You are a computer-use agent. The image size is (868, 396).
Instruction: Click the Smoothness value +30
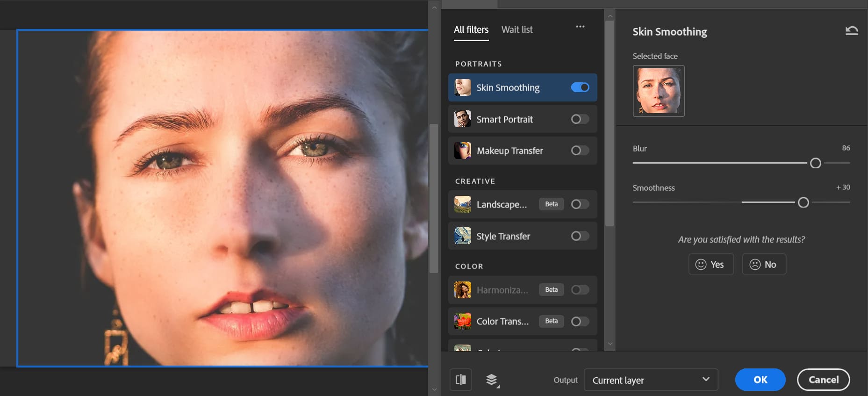tap(843, 187)
